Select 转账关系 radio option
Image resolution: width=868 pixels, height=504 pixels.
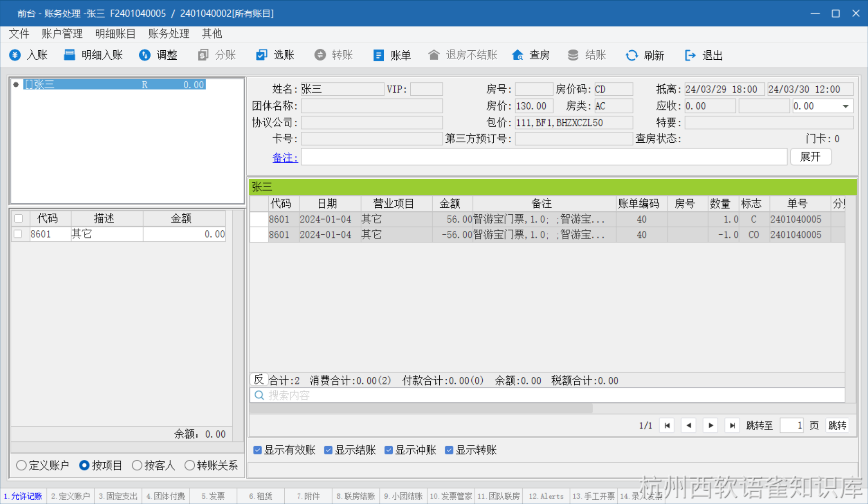tap(190, 465)
